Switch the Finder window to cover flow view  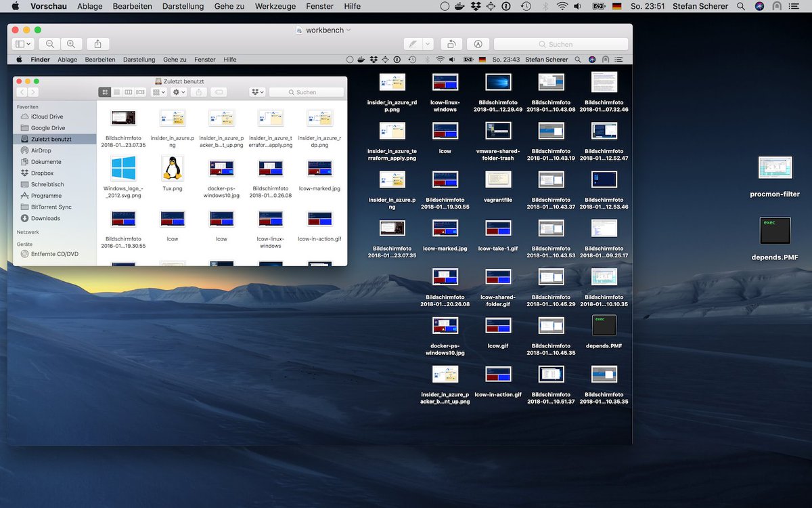pos(141,92)
